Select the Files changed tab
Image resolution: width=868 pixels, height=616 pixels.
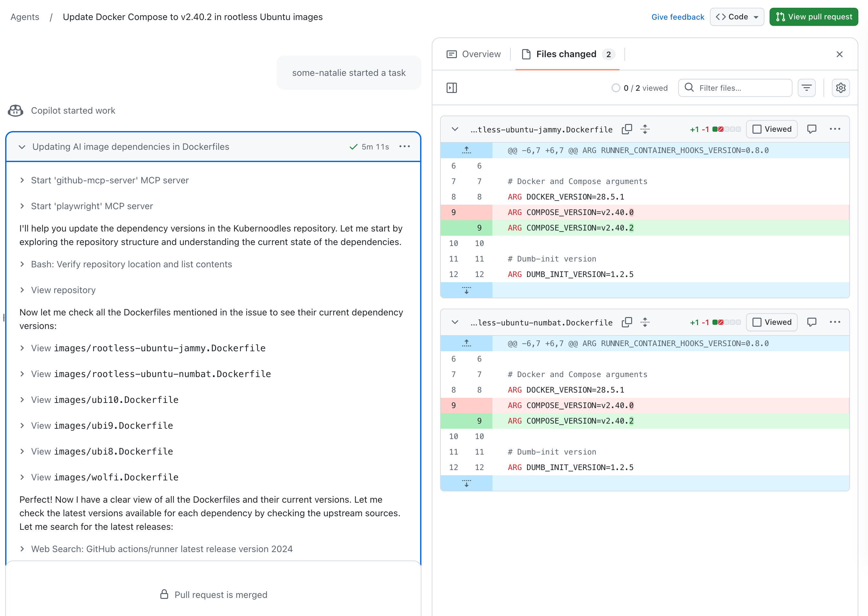(566, 54)
